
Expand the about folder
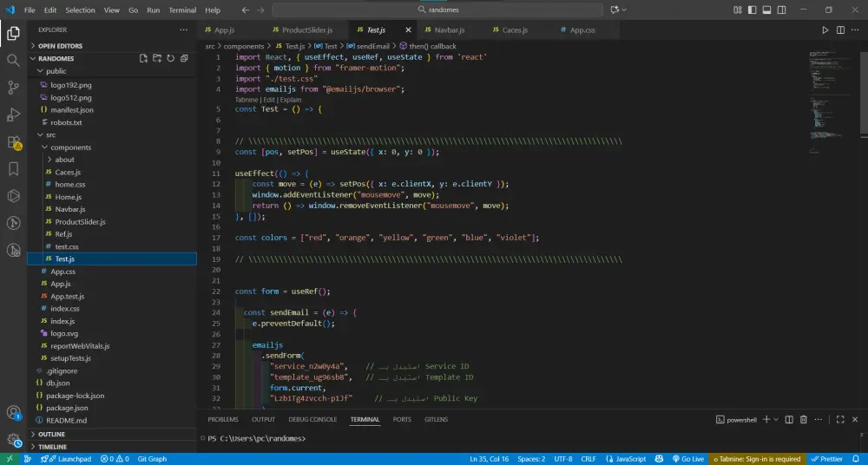(64, 160)
